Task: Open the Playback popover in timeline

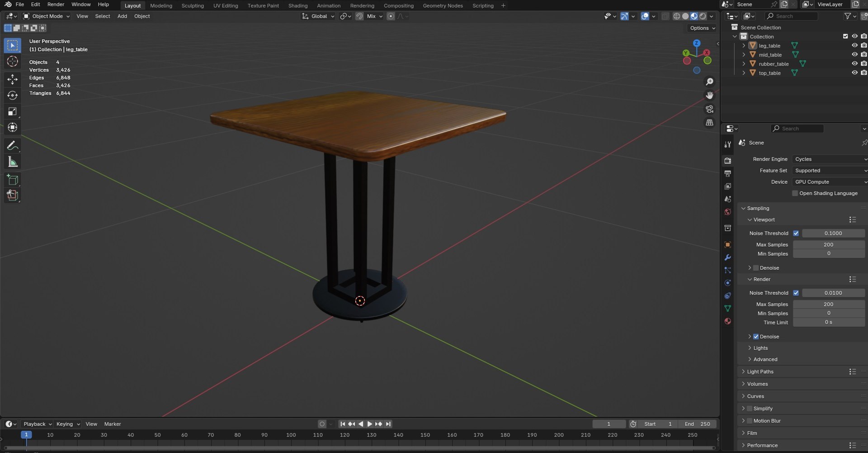Action: 38,424
